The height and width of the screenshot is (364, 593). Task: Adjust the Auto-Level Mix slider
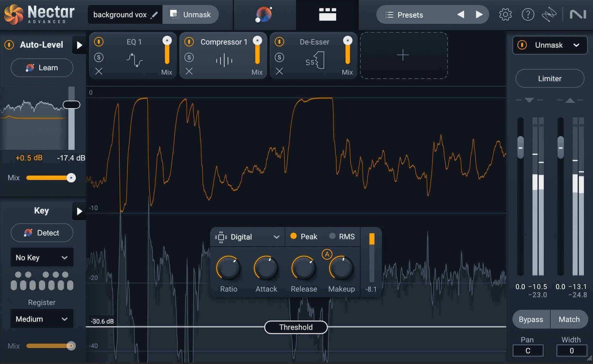[51, 178]
